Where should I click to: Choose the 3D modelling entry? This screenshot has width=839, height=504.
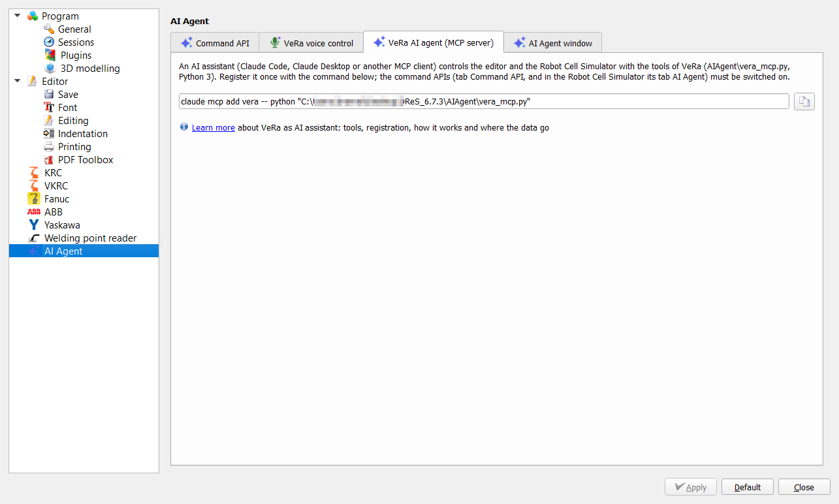(x=90, y=68)
